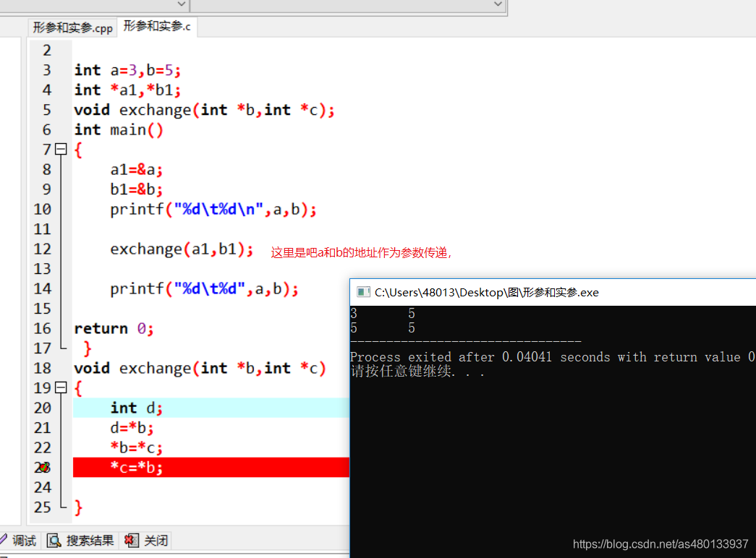
Task: Click the console output row '3 5'
Action: coord(383,313)
